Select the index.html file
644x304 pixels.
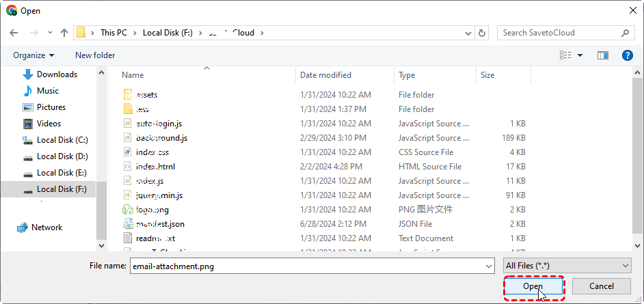(155, 167)
